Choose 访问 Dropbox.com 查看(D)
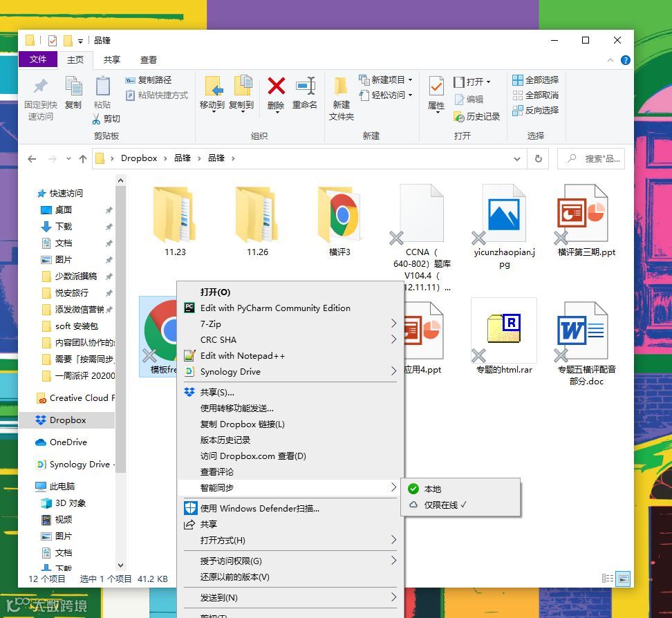 [x=290, y=456]
